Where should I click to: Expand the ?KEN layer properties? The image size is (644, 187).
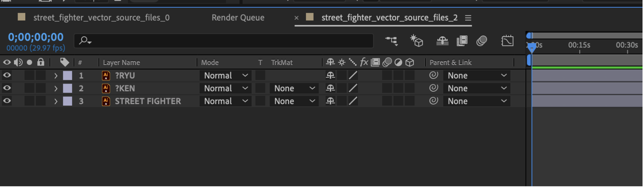56,89
